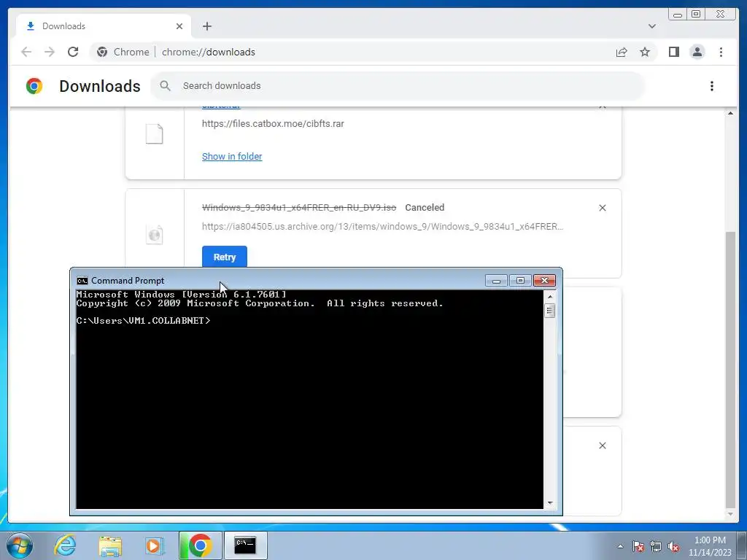Click the cibfts.rar file icon
Screen dimensions: 747x560
(155, 134)
